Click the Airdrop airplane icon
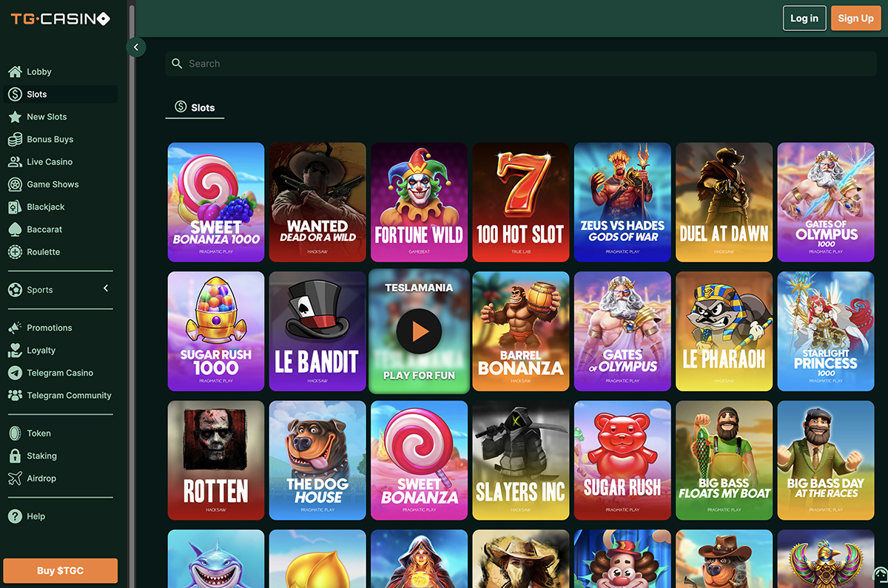 (x=15, y=479)
